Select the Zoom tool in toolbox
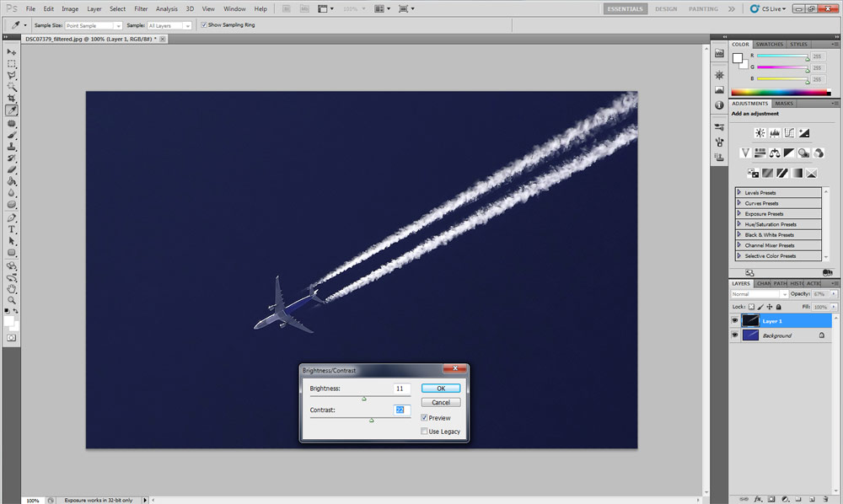Screen dimensions: 843x504 tap(11, 300)
